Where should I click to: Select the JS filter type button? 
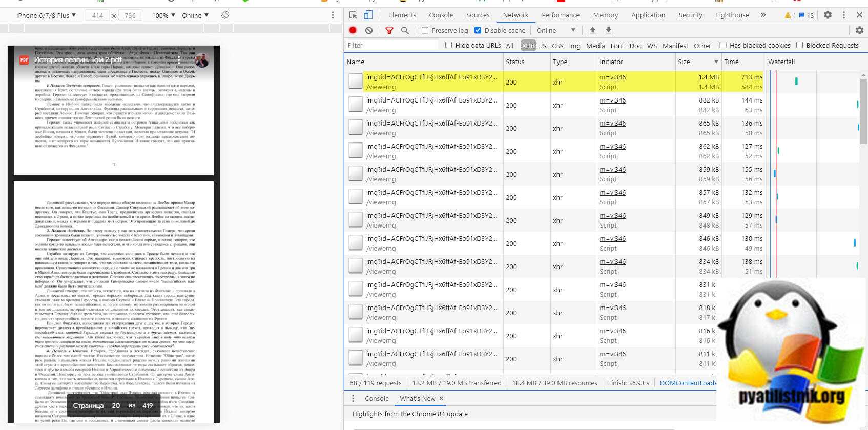click(543, 46)
